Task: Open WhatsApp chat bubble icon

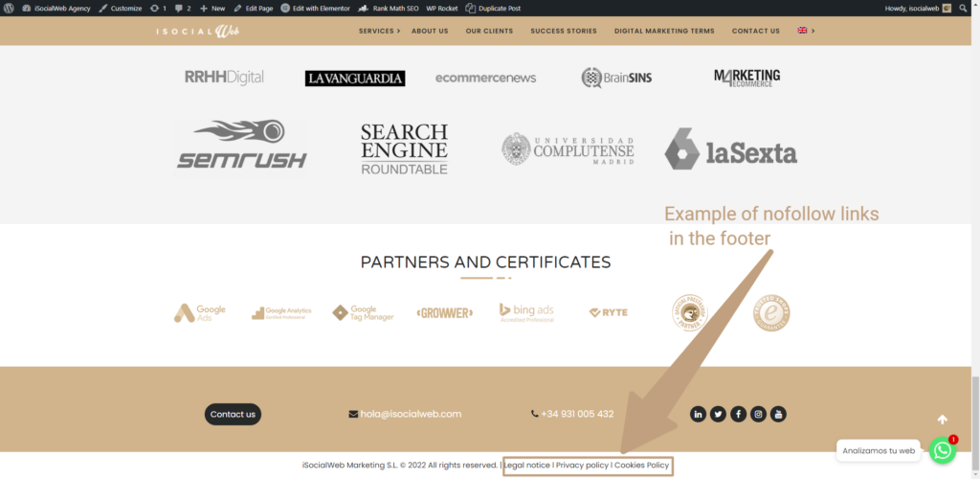Action: [x=943, y=450]
